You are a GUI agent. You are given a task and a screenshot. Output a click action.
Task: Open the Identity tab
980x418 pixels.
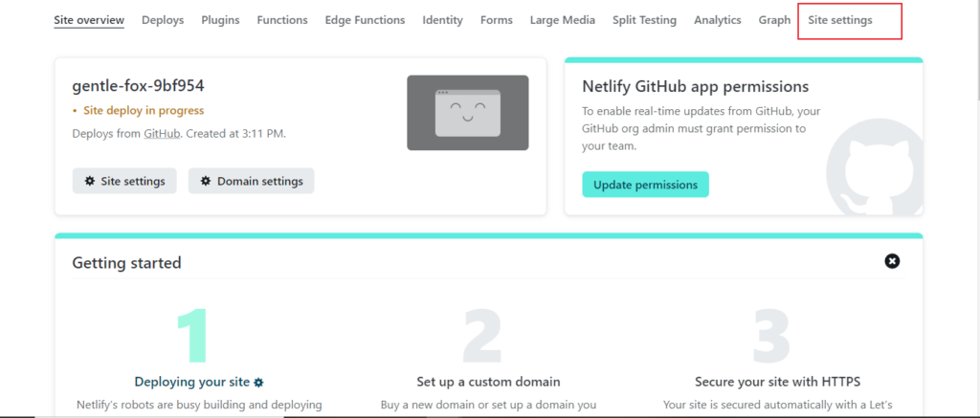(x=442, y=20)
